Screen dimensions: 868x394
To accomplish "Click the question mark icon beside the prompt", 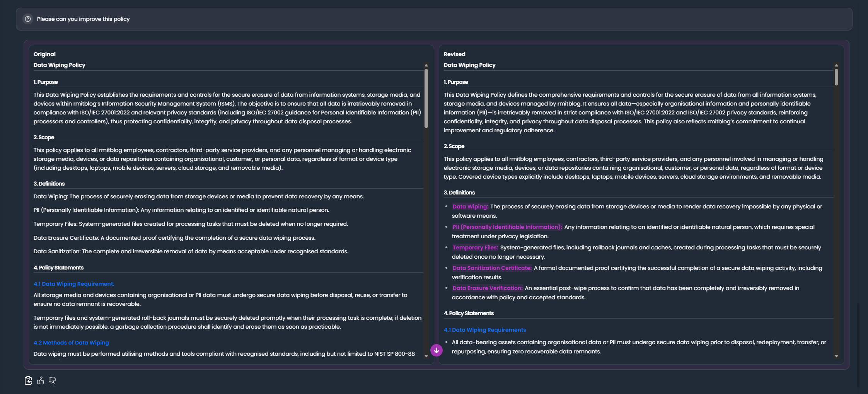I will [28, 19].
